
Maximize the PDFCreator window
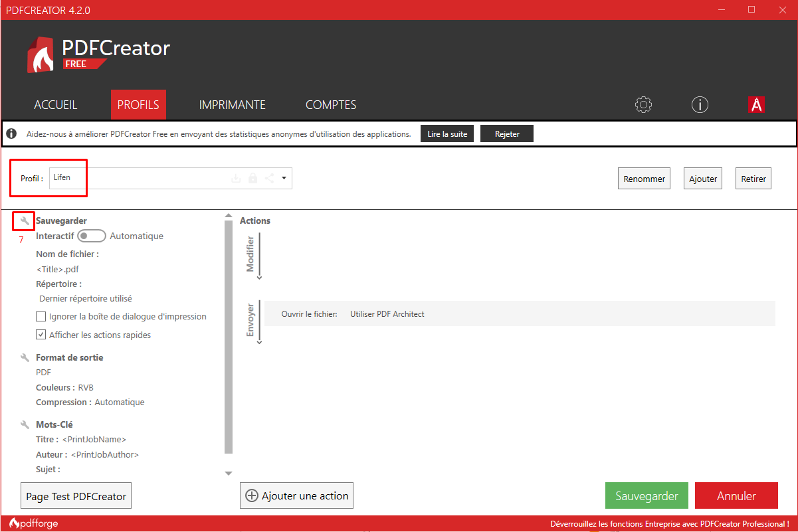pyautogui.click(x=751, y=9)
